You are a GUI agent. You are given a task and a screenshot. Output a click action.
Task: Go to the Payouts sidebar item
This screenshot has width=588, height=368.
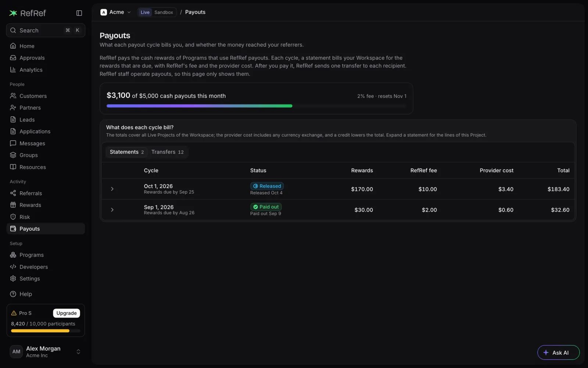pos(46,229)
